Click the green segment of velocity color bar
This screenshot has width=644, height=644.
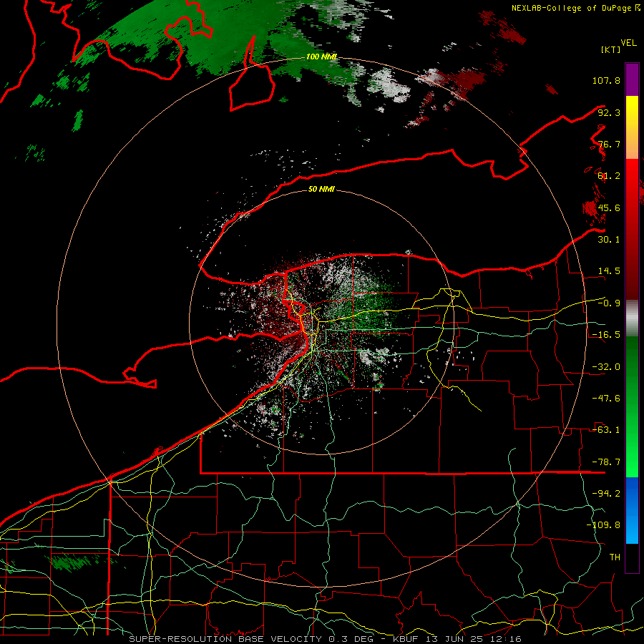(x=632, y=406)
